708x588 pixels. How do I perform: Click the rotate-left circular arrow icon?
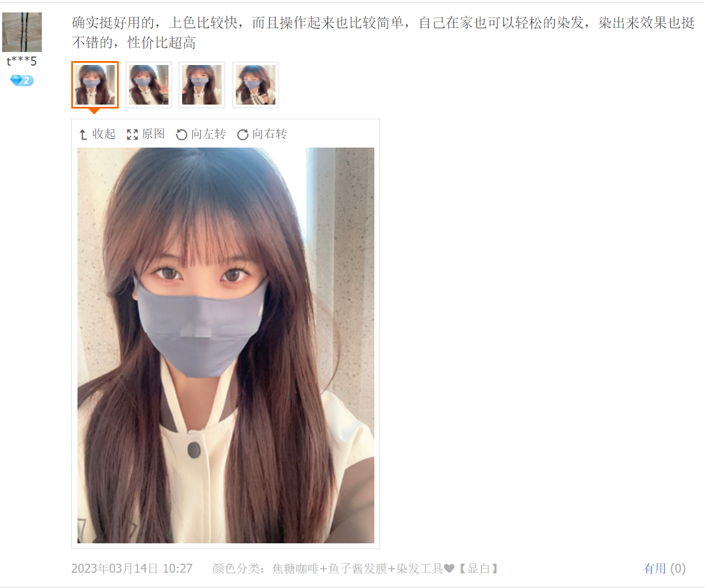(x=182, y=135)
